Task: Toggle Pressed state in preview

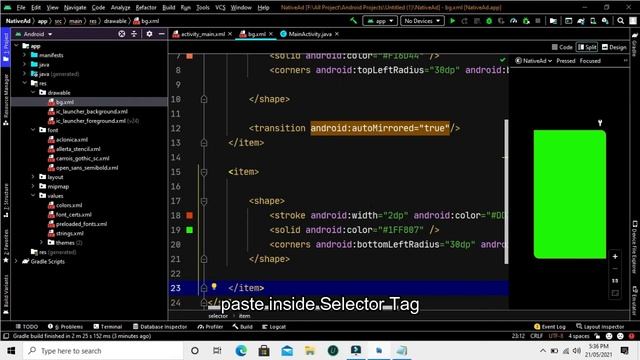Action: click(x=566, y=61)
